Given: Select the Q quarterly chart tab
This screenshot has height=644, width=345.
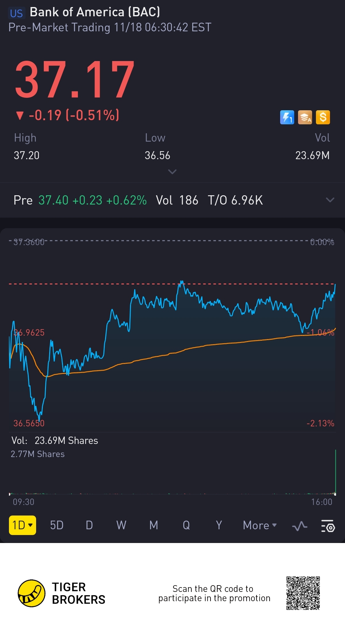Looking at the screenshot, I should click(x=186, y=525).
